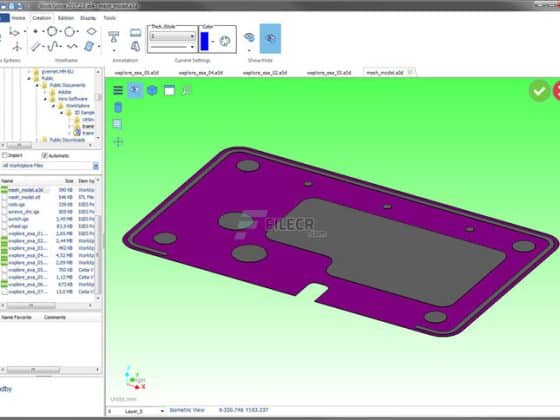This screenshot has width=560, height=420.
Task: Expand the Public Downloads folder
Action: 37,140
